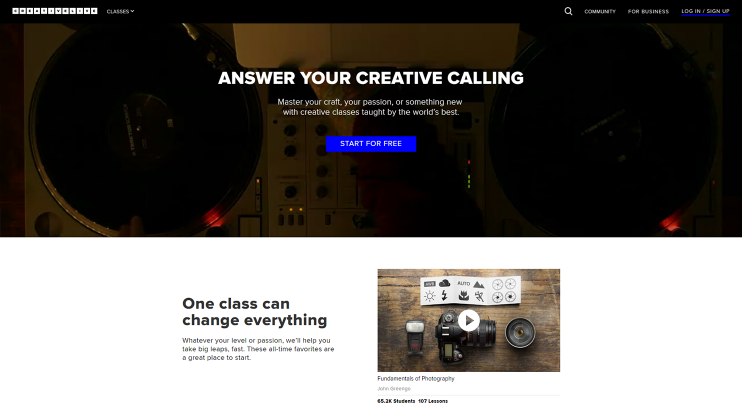Viewport: 742px width, 416px height.
Task: Click Log In / Sign Up link
Action: pyautogui.click(x=705, y=11)
